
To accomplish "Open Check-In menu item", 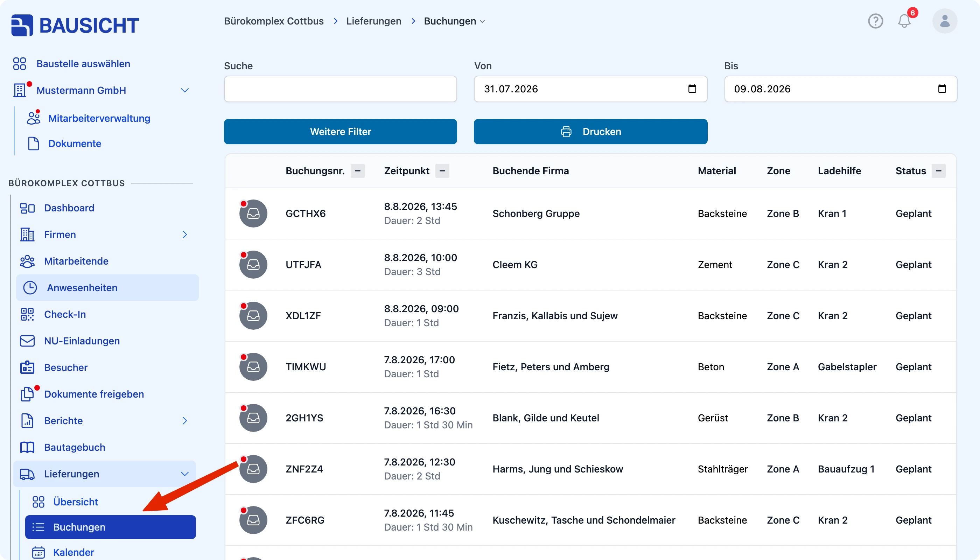I will [x=65, y=314].
